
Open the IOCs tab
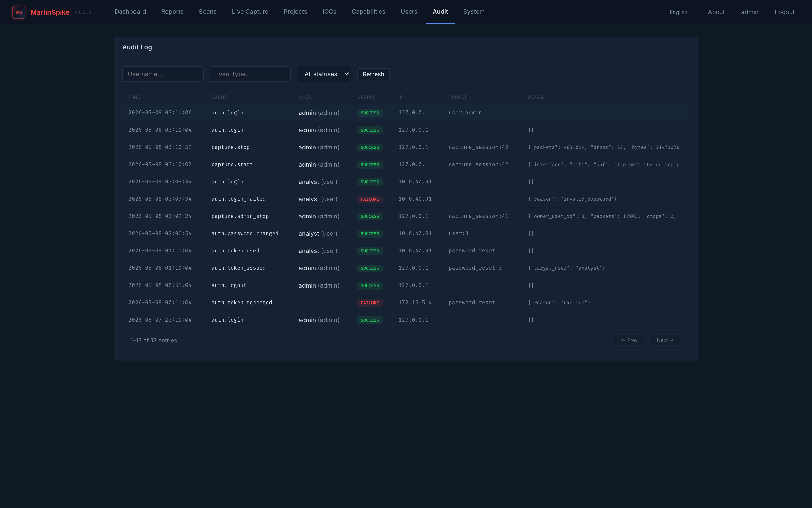[x=329, y=12]
